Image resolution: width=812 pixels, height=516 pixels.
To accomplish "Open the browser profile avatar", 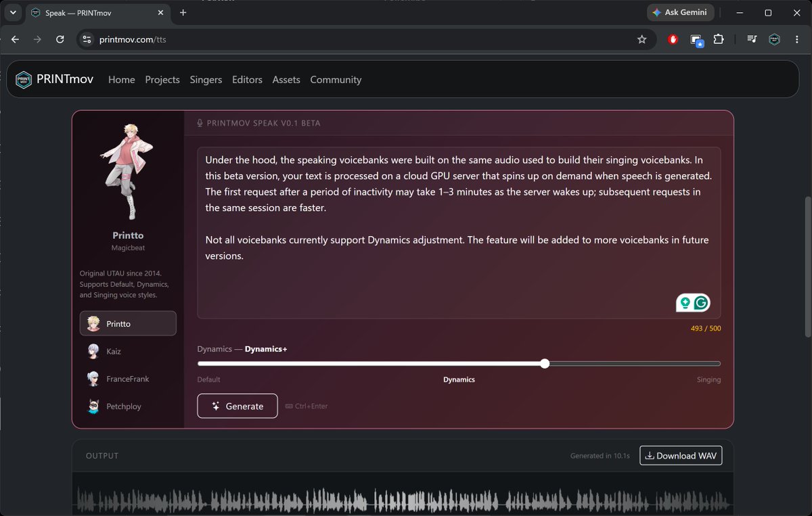I will tap(775, 39).
